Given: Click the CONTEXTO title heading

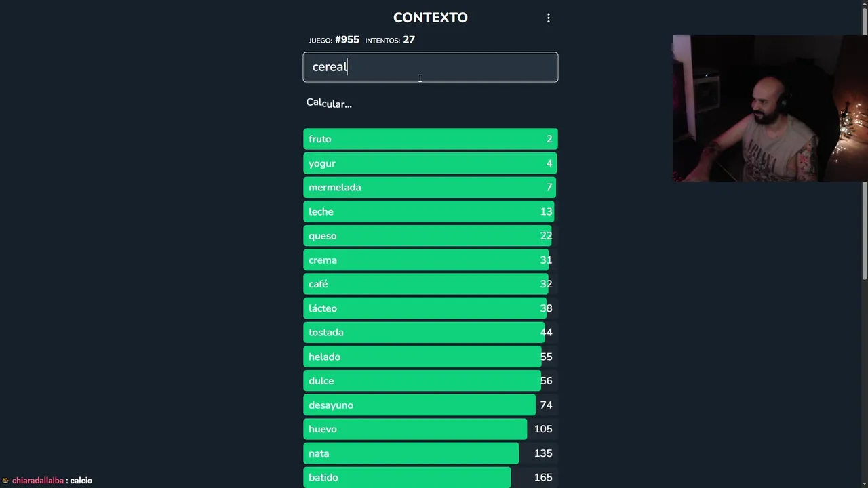Looking at the screenshot, I should 430,18.
